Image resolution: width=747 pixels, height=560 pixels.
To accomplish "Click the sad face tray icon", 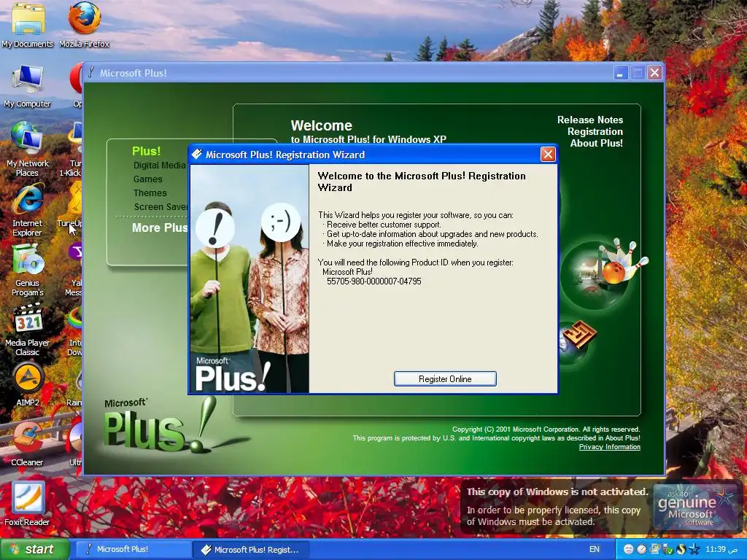I will tap(629, 550).
